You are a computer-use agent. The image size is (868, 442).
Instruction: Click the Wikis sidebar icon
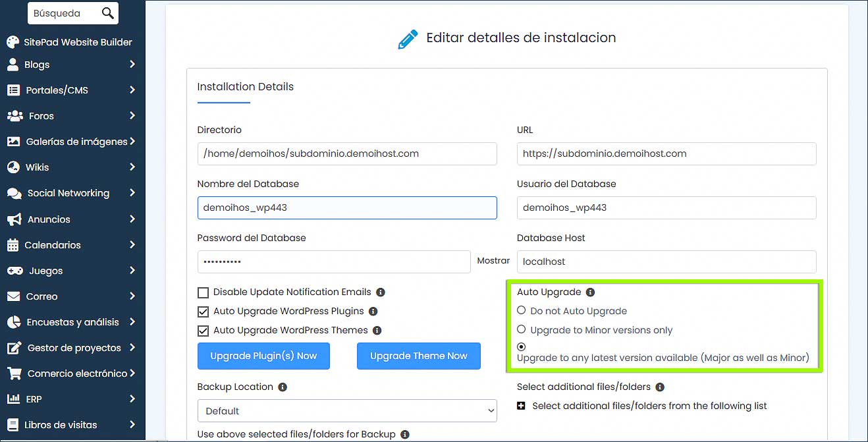click(12, 167)
